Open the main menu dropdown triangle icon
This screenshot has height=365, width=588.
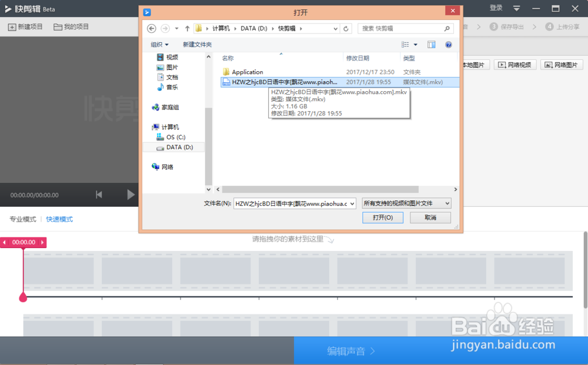516,8
